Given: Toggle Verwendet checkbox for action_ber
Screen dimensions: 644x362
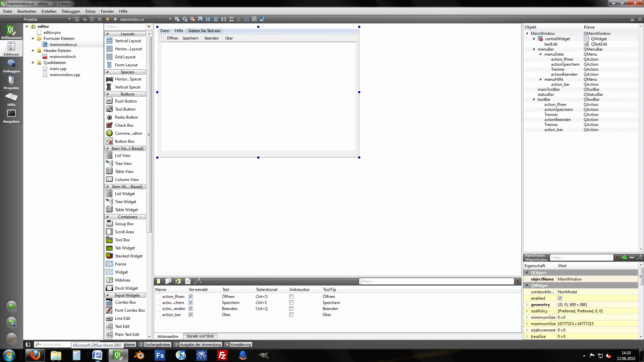Looking at the screenshot, I should (x=191, y=315).
